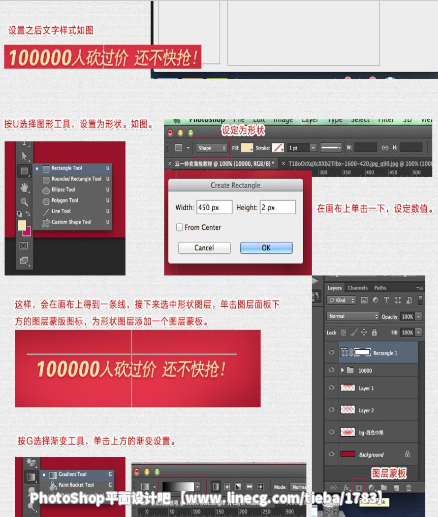The width and height of the screenshot is (438, 517).
Task: Hide the 10000 group layer
Action: [332, 370]
